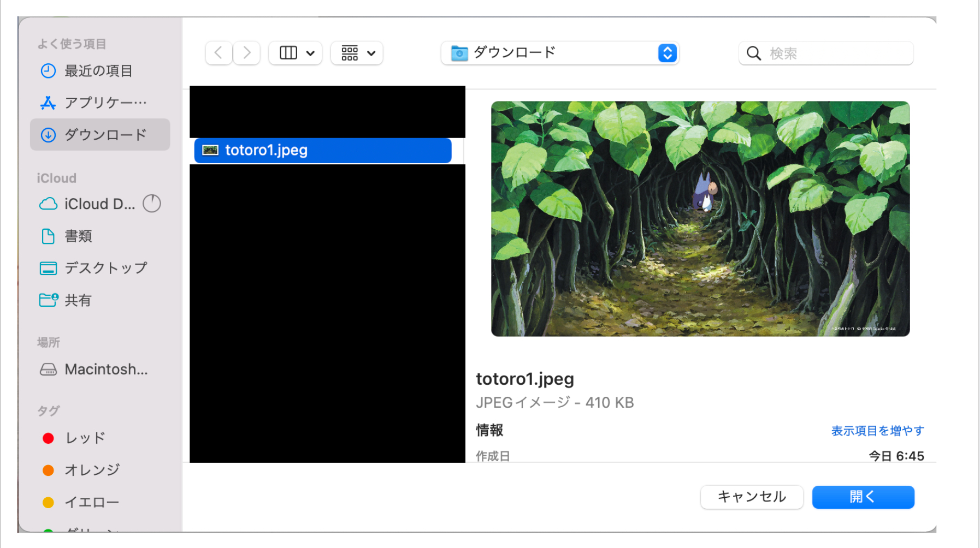Click the magnifying glass search icon

click(754, 53)
